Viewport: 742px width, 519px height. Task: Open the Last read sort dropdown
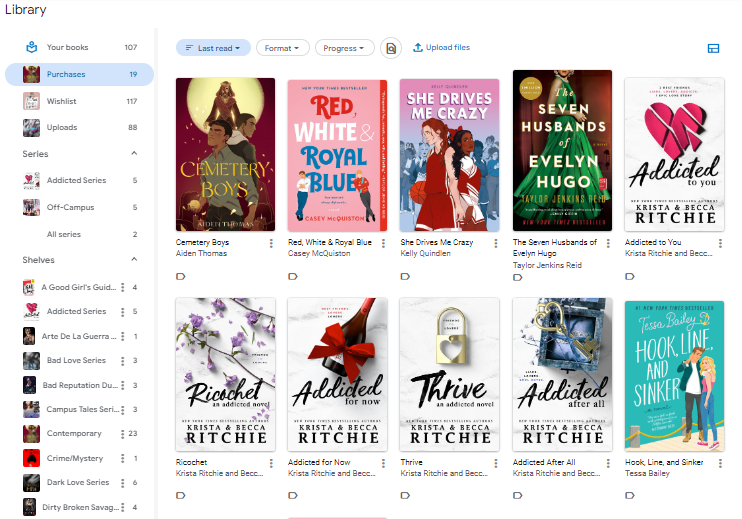pos(213,48)
